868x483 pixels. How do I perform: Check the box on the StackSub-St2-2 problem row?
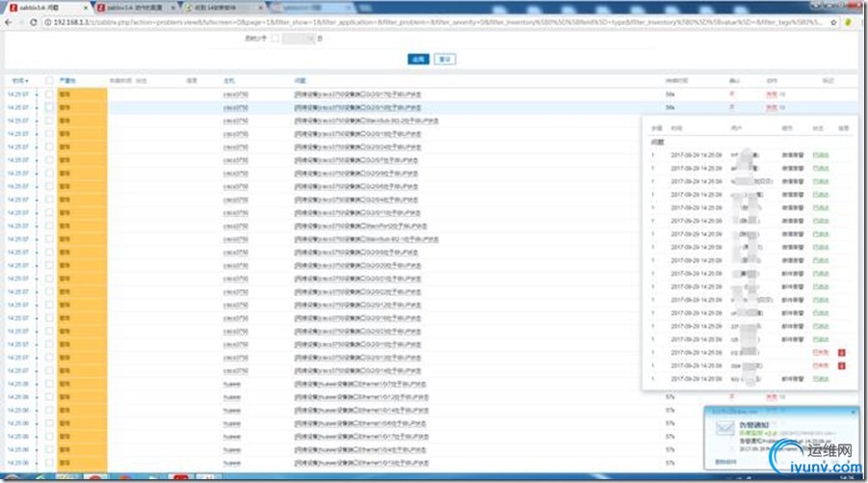(x=49, y=121)
